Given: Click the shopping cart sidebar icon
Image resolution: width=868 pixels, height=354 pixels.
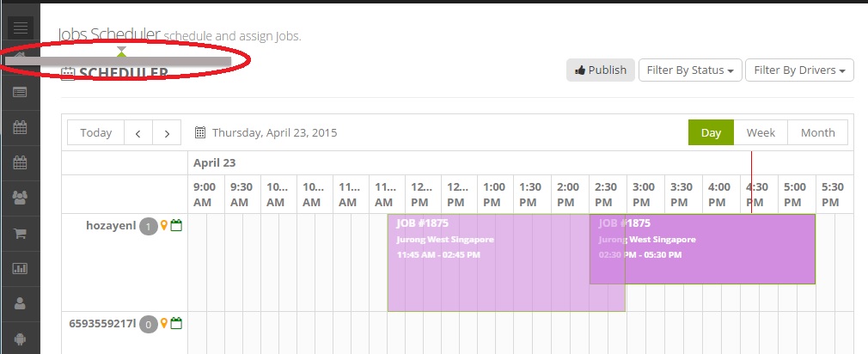Looking at the screenshot, I should click(x=20, y=232).
